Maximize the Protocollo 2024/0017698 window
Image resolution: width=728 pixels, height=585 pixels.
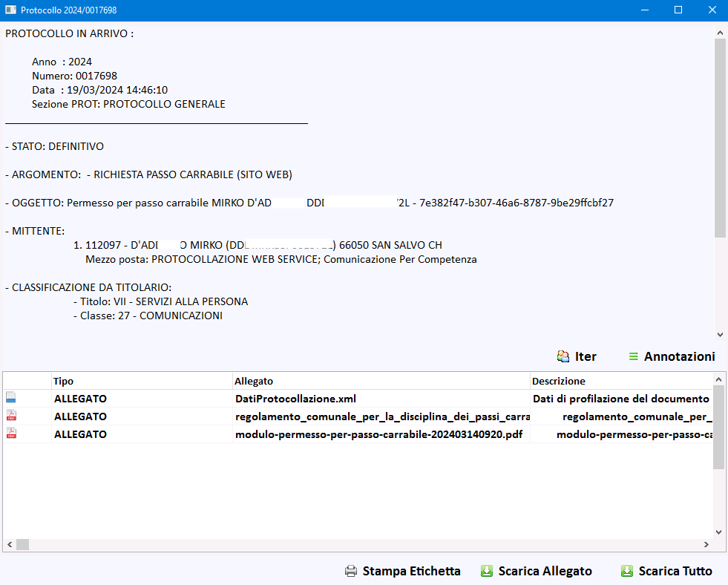pos(678,10)
